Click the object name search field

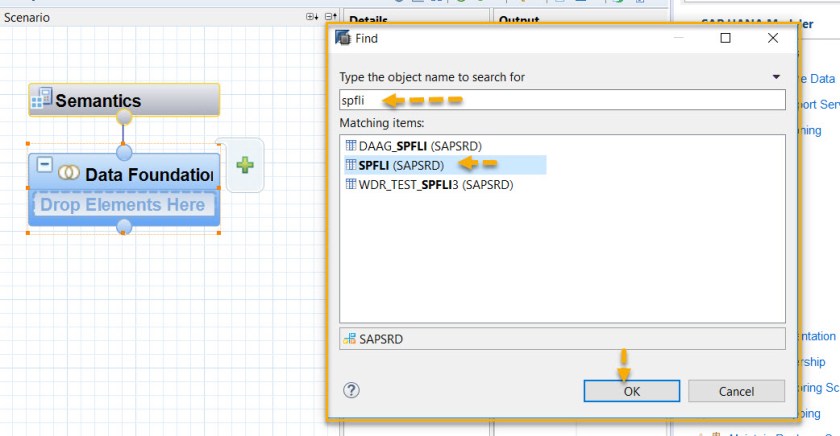point(562,100)
